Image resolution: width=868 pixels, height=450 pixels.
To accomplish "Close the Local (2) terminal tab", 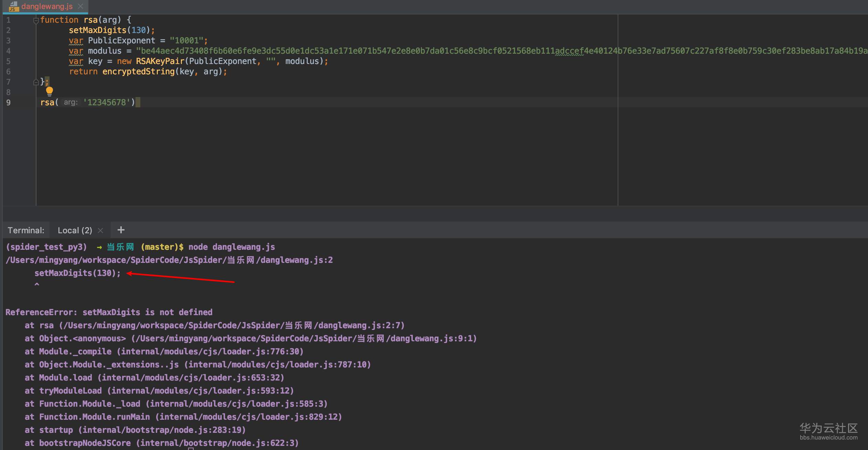I will (100, 231).
